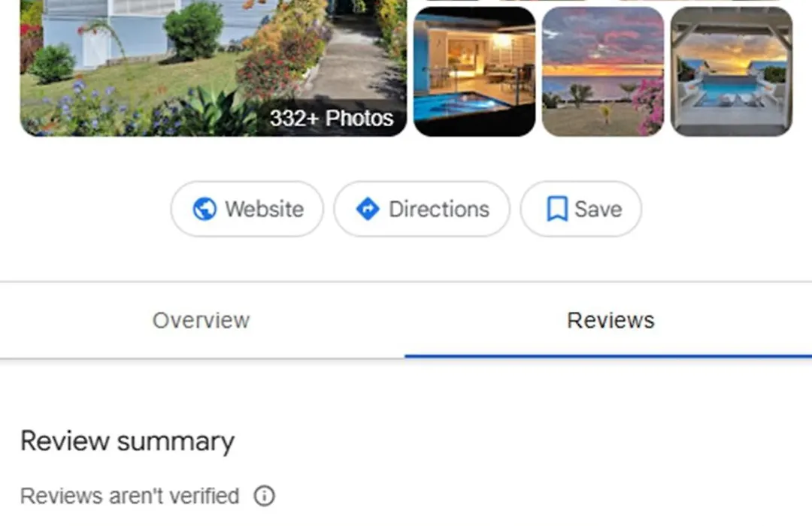The height and width of the screenshot is (526, 812).
Task: Open the info icon beside Reviews aren't verified
Action: (264, 496)
